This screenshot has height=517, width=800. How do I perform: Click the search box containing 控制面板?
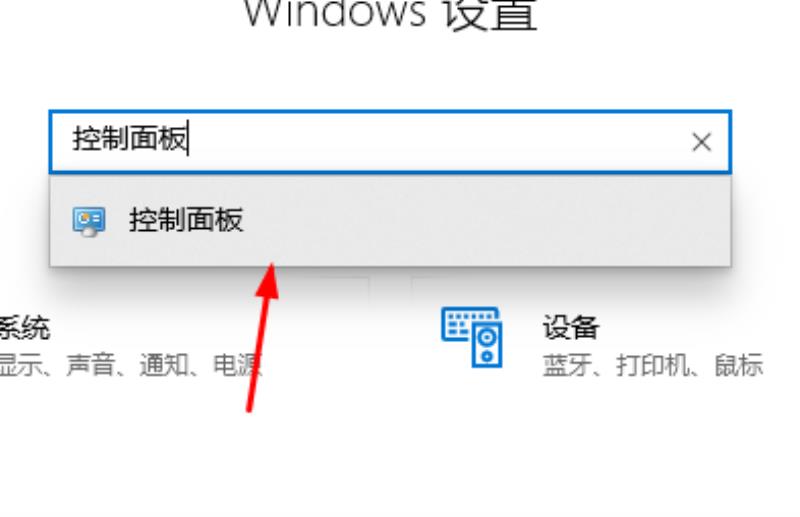[390, 141]
